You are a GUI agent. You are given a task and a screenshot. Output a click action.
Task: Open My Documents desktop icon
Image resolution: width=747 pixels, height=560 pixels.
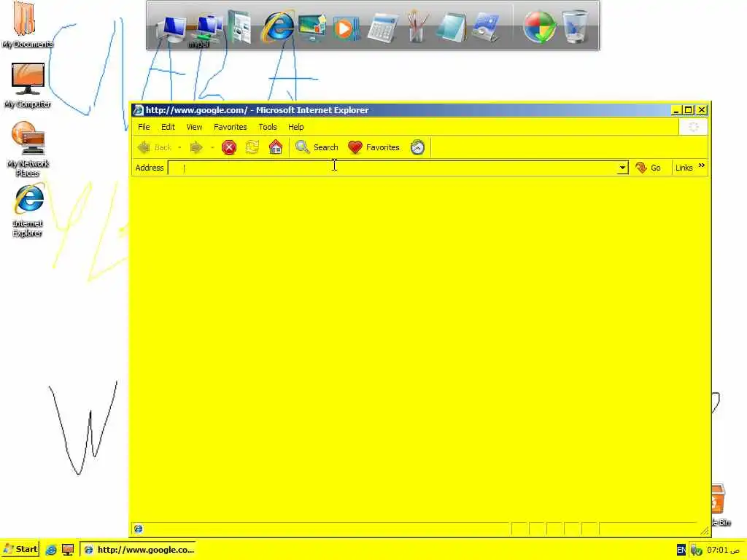click(27, 25)
